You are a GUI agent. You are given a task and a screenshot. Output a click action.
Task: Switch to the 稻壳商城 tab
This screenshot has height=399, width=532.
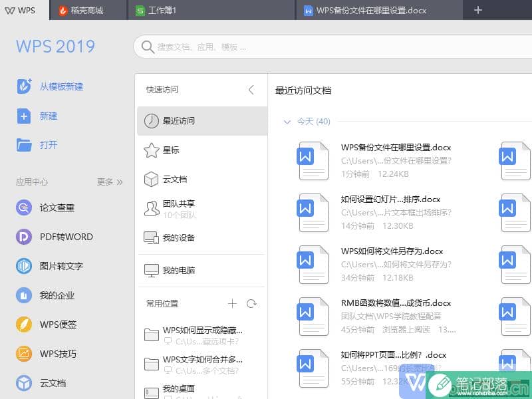tap(88, 10)
